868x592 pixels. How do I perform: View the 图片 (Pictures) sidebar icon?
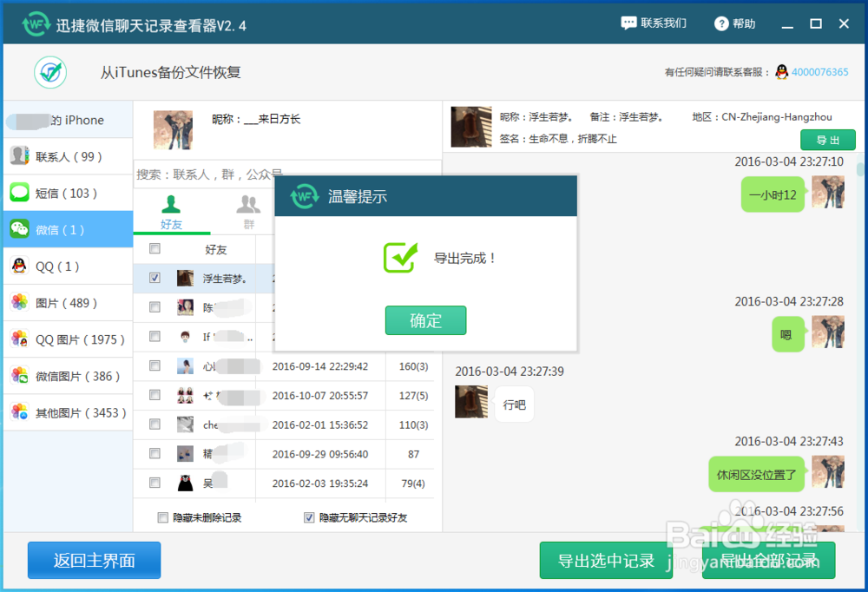click(x=19, y=302)
